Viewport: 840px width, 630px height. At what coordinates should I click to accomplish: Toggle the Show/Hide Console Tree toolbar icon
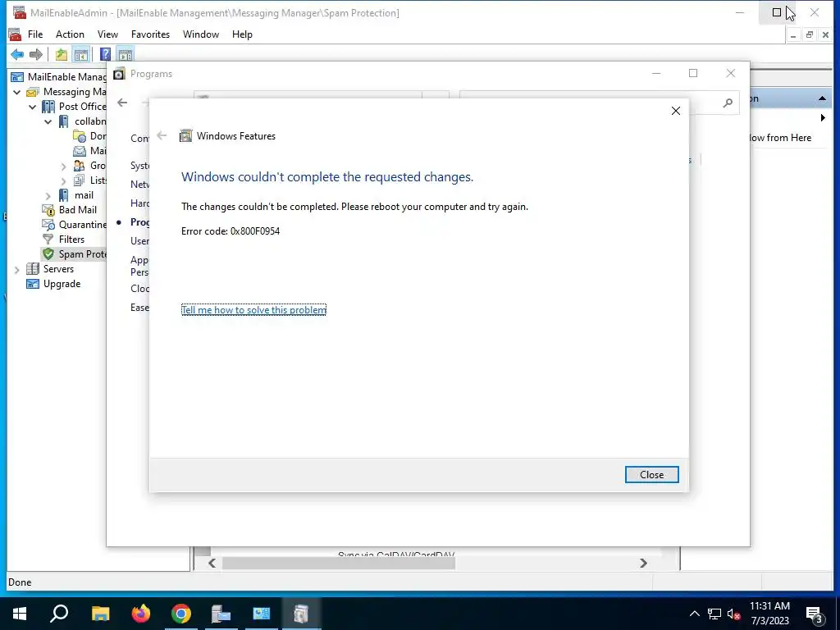(x=81, y=55)
